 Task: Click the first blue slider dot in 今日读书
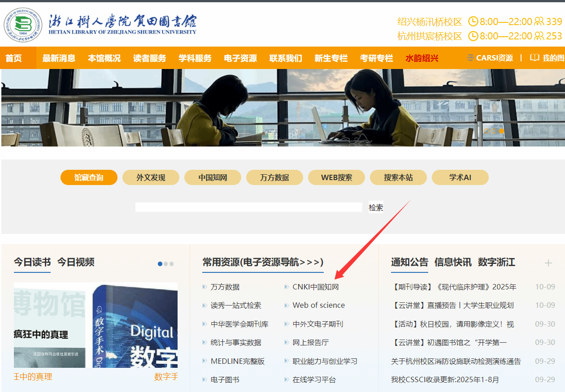pyautogui.click(x=160, y=264)
